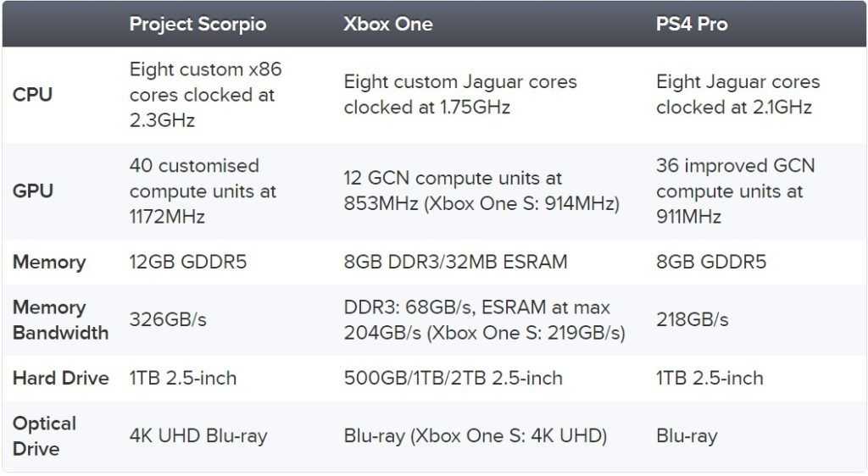The height and width of the screenshot is (476, 868).
Task: Select the GPU row label
Action: [x=32, y=191]
